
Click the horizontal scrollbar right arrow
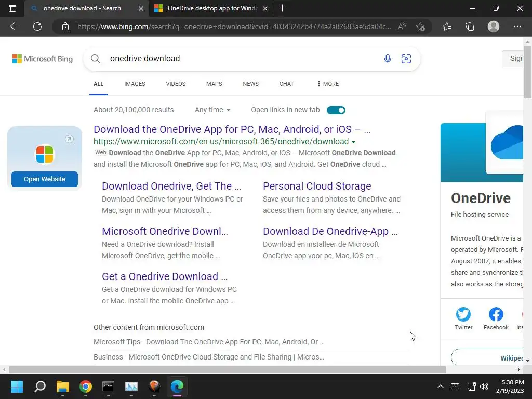tap(518, 369)
